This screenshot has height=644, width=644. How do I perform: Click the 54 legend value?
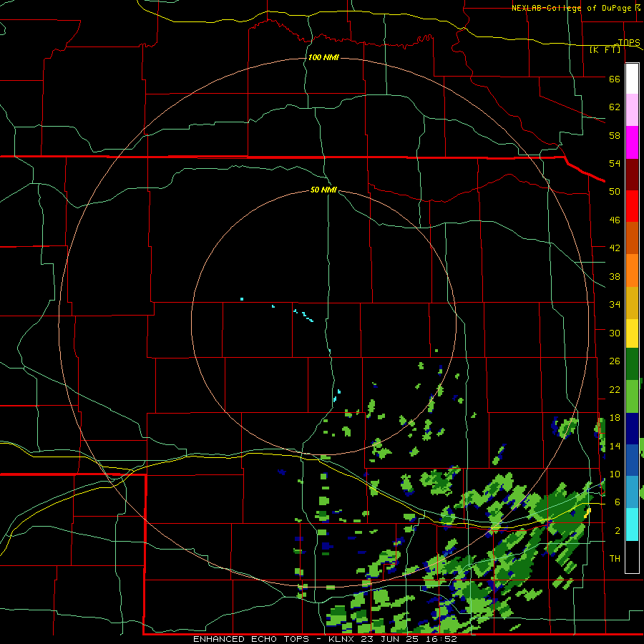click(x=615, y=163)
